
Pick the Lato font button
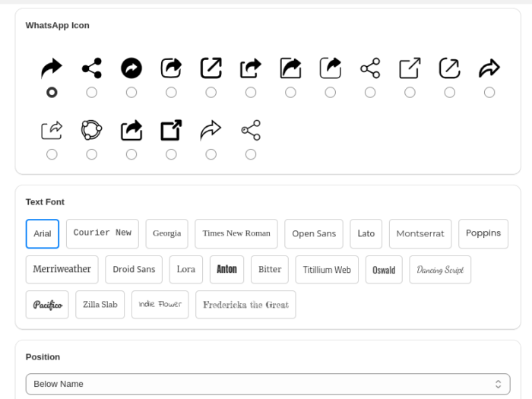(x=366, y=234)
